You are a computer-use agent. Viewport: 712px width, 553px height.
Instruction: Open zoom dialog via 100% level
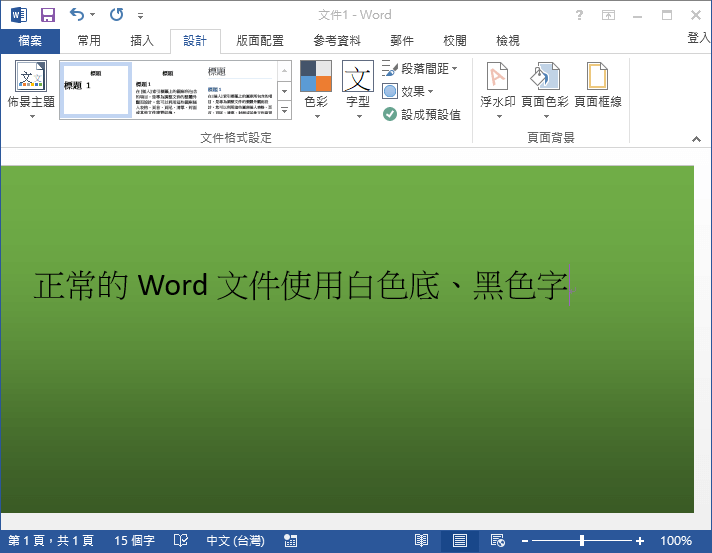pos(676,541)
